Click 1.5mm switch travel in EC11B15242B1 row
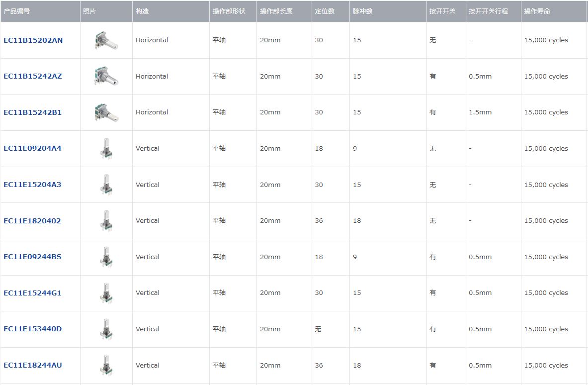The height and width of the screenshot is (385, 588). (x=480, y=112)
